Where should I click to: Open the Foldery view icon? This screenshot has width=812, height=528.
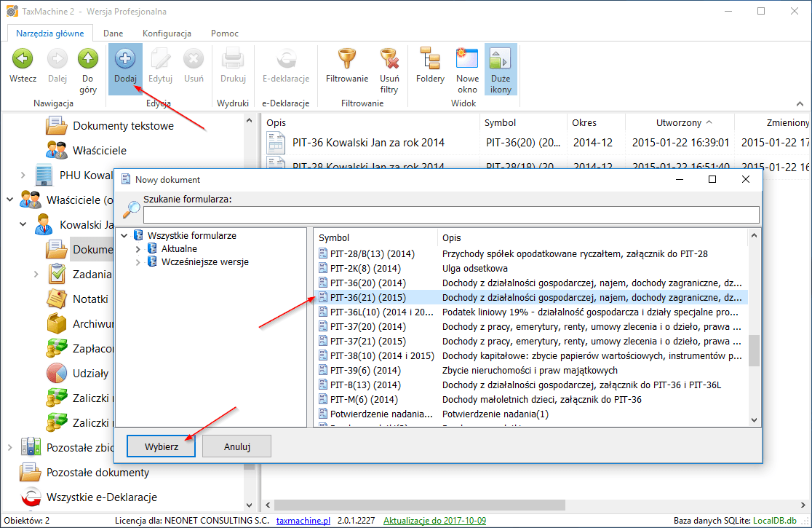(430, 60)
